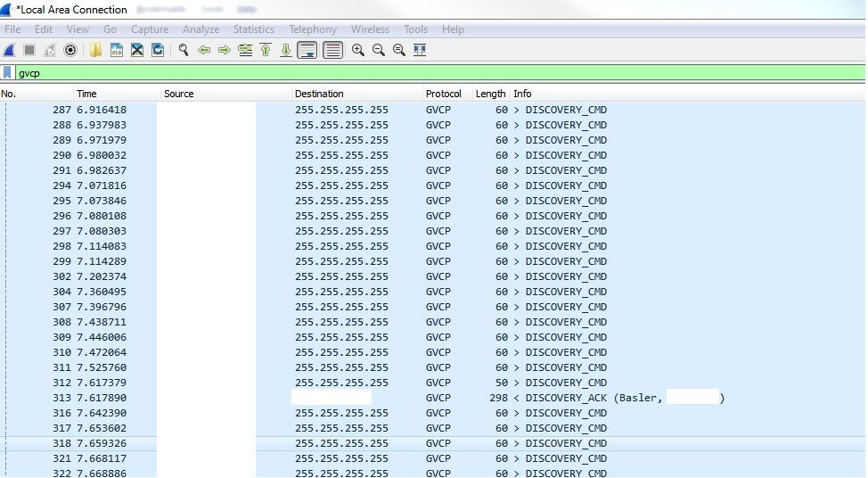
Task: Select packet 302 at time 7.202374
Action: pos(432,276)
